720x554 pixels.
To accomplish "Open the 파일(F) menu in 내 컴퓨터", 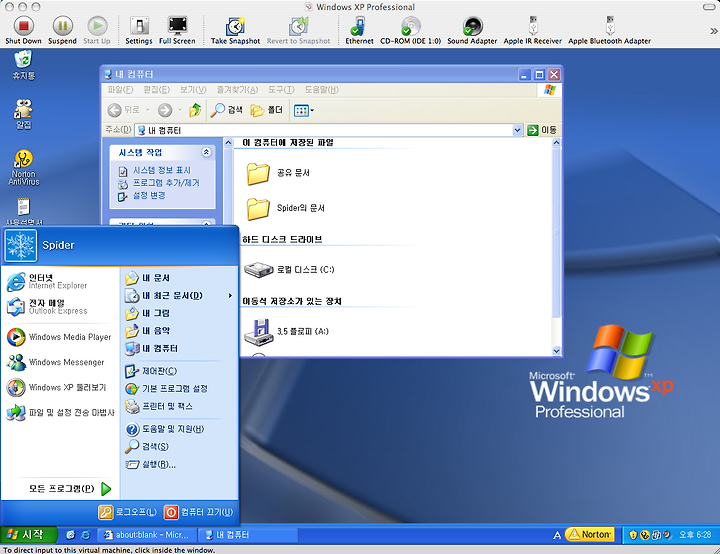I will click(x=120, y=90).
